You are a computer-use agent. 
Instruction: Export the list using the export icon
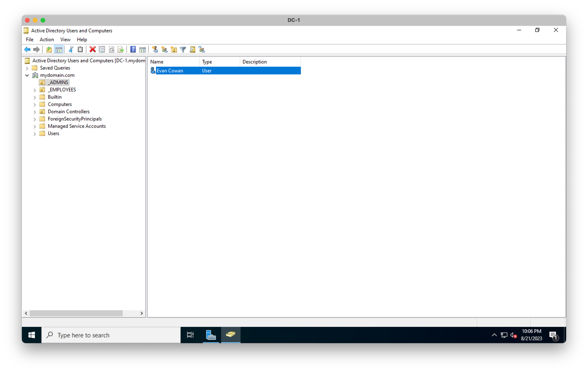tap(120, 49)
